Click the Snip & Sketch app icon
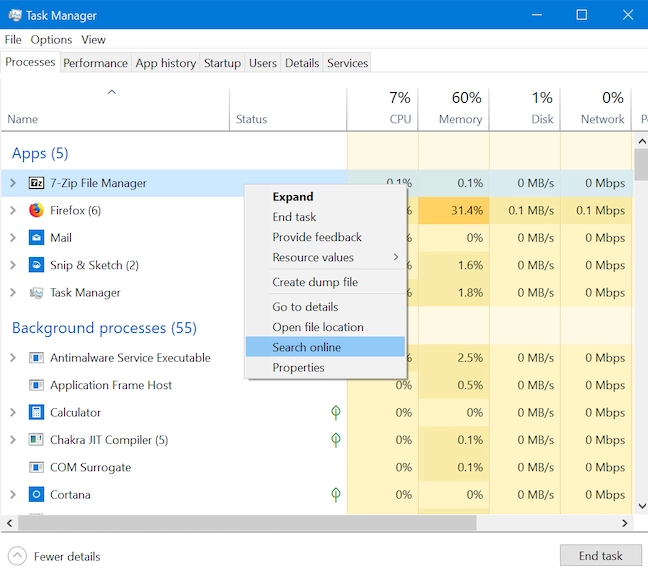This screenshot has height=577, width=648. tap(36, 265)
